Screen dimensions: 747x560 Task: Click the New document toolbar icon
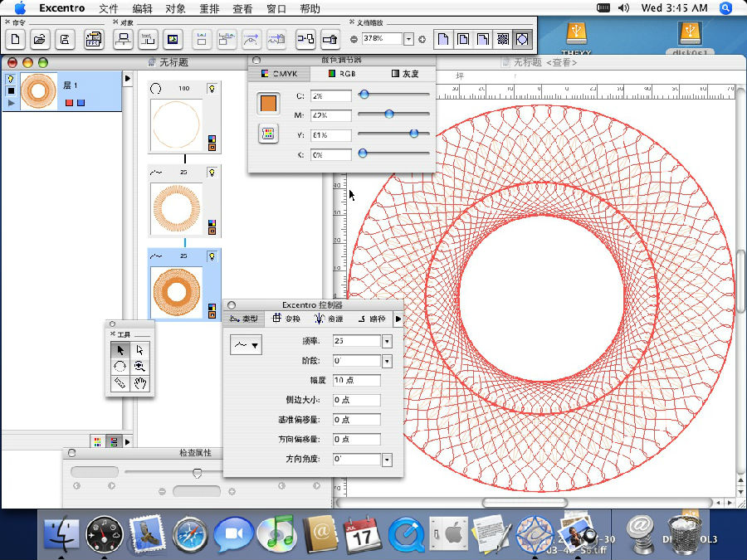pyautogui.click(x=17, y=39)
